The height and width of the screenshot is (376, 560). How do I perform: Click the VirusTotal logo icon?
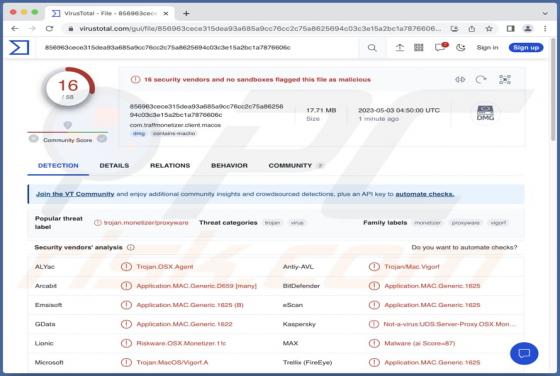(19, 47)
